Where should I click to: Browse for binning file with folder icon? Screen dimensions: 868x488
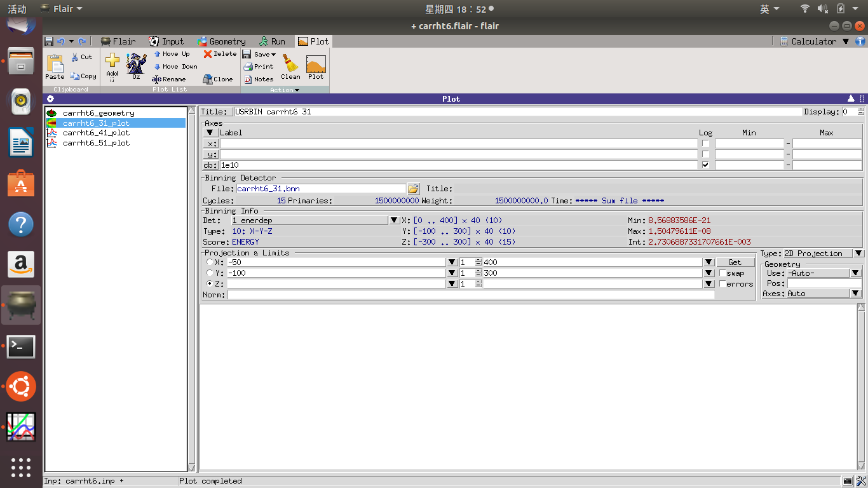tap(413, 189)
